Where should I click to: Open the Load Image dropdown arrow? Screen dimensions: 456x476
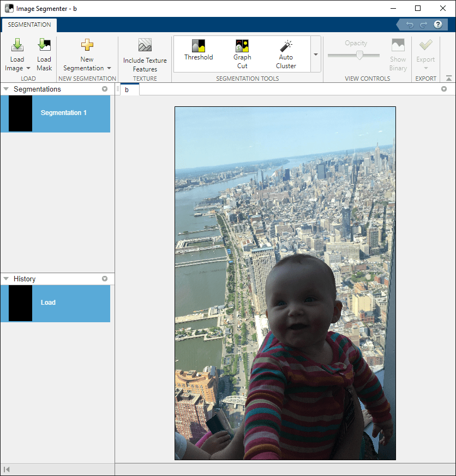28,68
